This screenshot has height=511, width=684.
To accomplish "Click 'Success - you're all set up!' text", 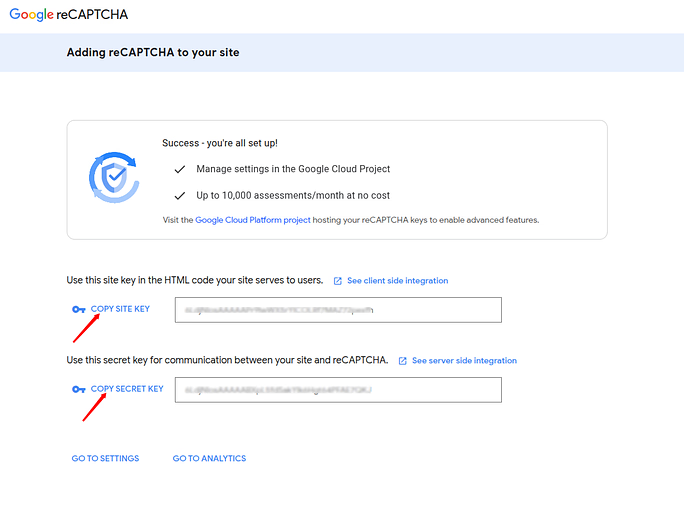I will pyautogui.click(x=220, y=143).
